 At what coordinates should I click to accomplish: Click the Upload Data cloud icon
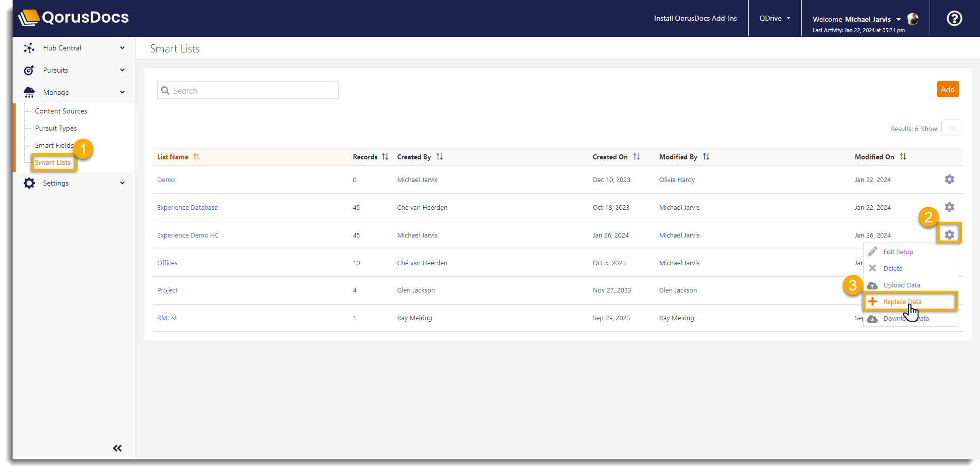click(x=873, y=285)
